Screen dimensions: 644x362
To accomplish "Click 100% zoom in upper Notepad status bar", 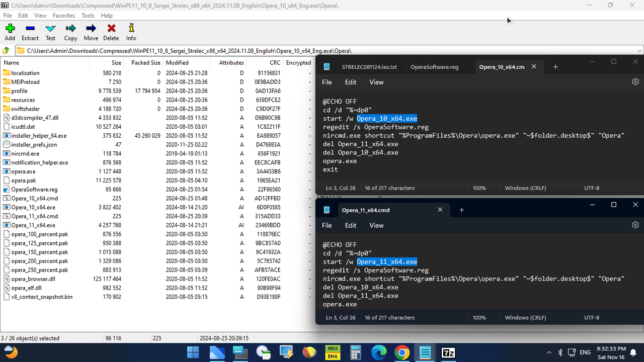I will point(479,188).
